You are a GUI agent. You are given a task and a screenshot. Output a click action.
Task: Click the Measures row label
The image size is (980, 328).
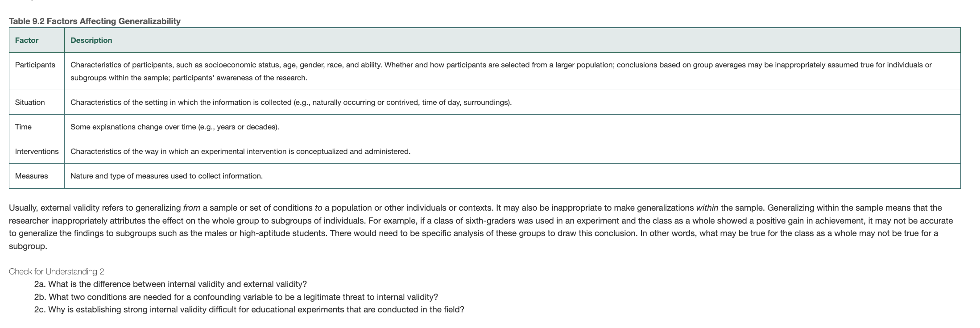point(31,176)
